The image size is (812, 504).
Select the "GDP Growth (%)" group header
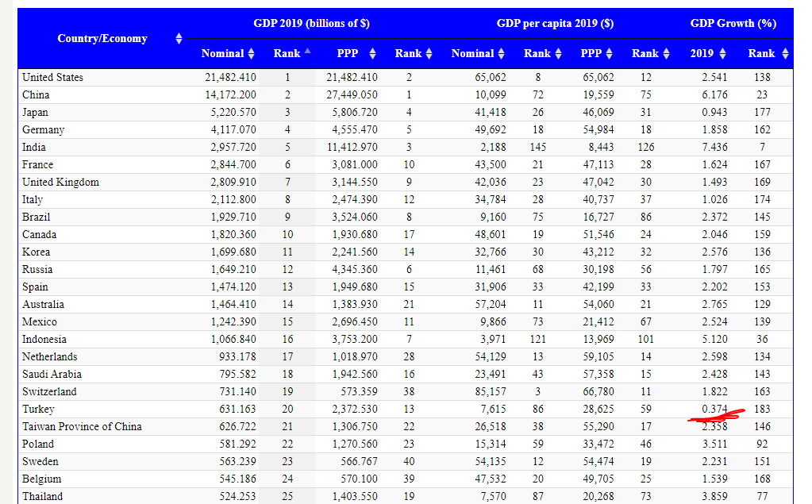point(733,24)
